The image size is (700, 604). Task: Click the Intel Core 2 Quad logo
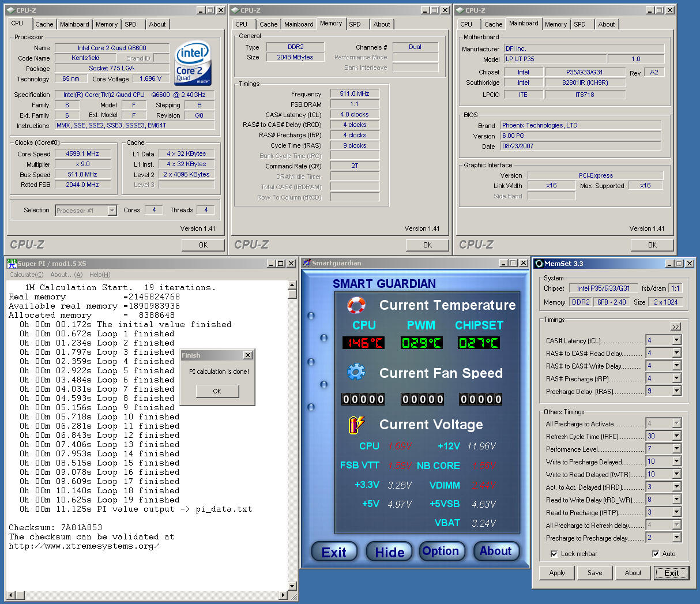pyautogui.click(x=193, y=63)
